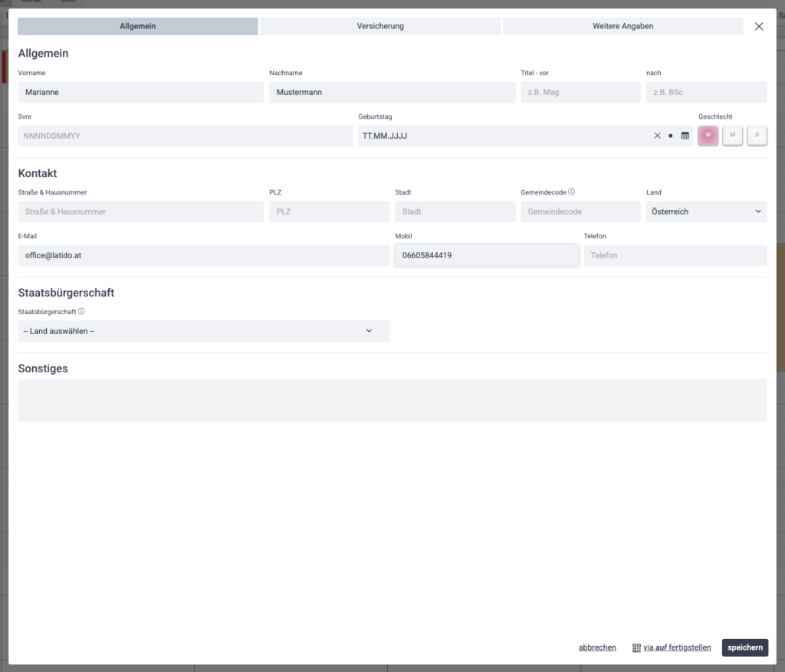
Task: Select the Allgemein tab
Action: pyautogui.click(x=138, y=26)
